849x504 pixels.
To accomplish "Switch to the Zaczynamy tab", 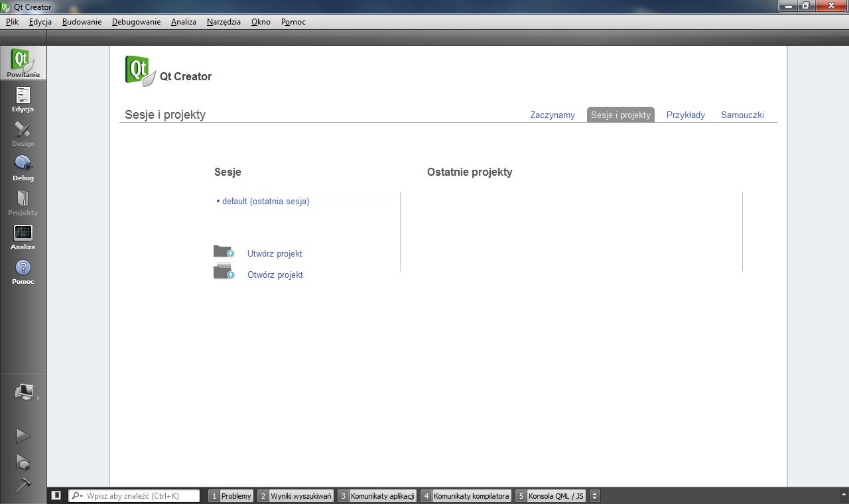I will (553, 115).
